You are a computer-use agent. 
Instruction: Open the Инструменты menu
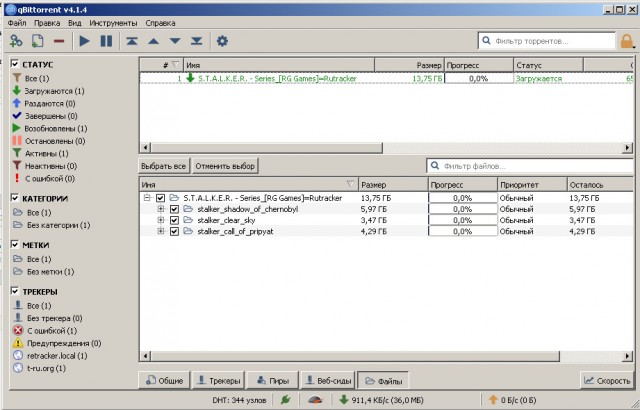[113, 23]
